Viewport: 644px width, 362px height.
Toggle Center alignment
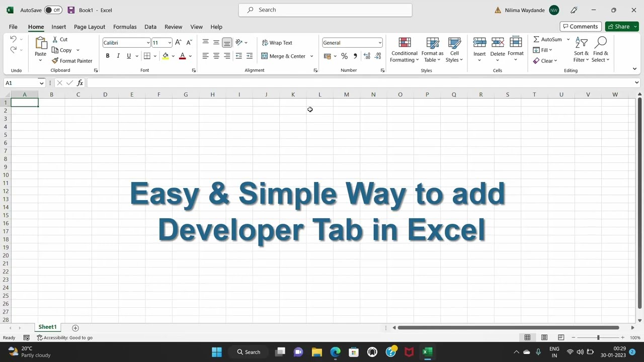coord(216,56)
